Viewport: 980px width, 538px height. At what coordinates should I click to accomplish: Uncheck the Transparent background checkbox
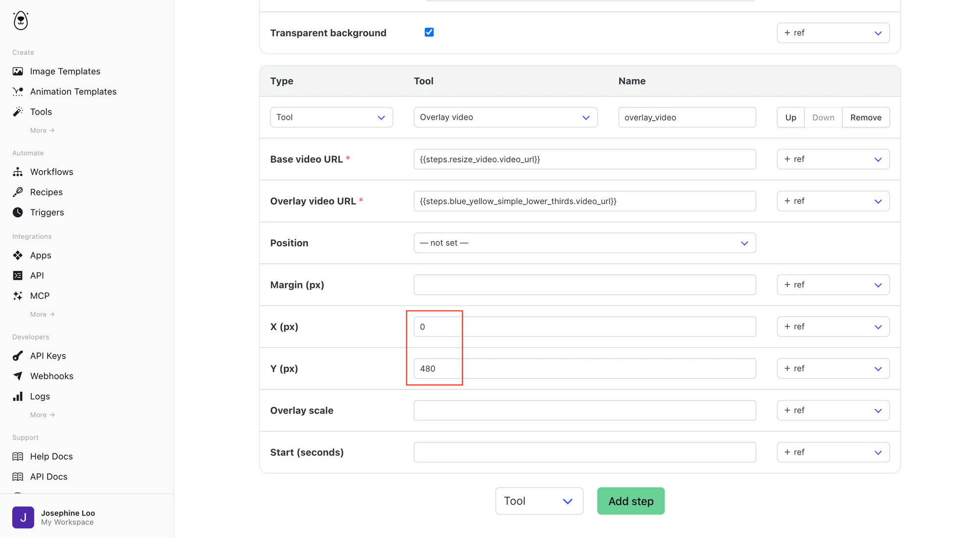pyautogui.click(x=429, y=32)
